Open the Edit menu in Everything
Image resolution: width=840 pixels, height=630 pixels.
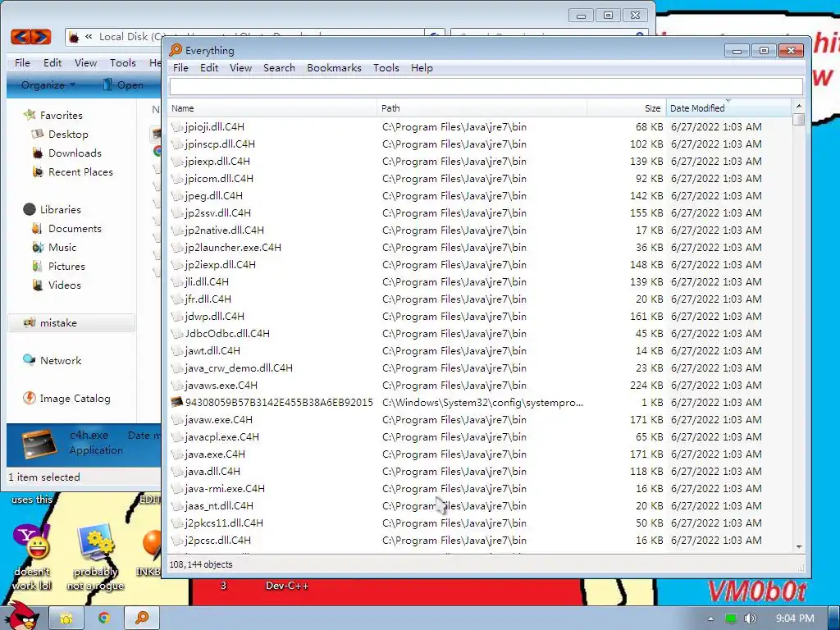209,68
